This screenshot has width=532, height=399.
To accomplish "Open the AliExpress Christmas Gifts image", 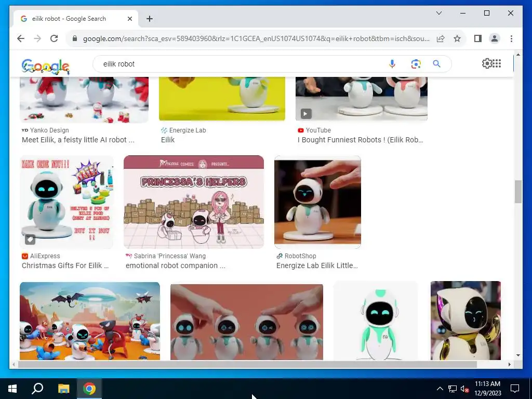I will [66, 202].
